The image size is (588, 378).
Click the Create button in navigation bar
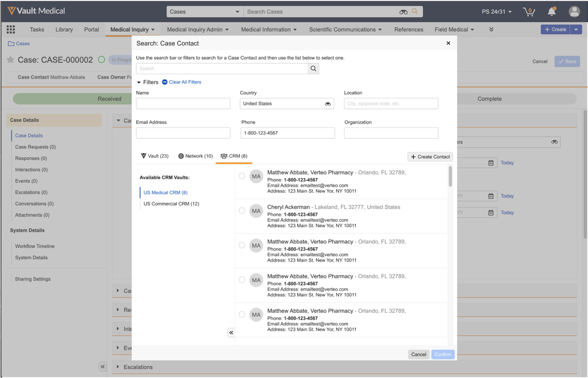555,29
